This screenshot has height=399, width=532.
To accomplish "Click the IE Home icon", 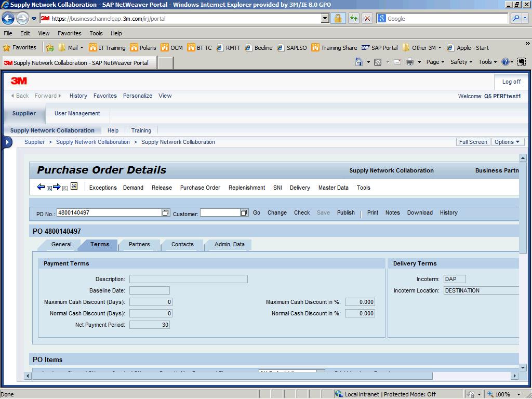I will point(359,62).
